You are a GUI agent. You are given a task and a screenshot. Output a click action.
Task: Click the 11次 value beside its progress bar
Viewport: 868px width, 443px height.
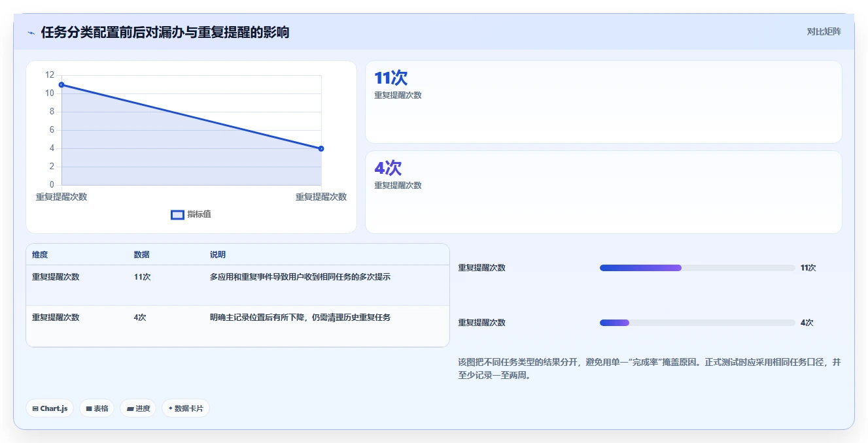(808, 268)
